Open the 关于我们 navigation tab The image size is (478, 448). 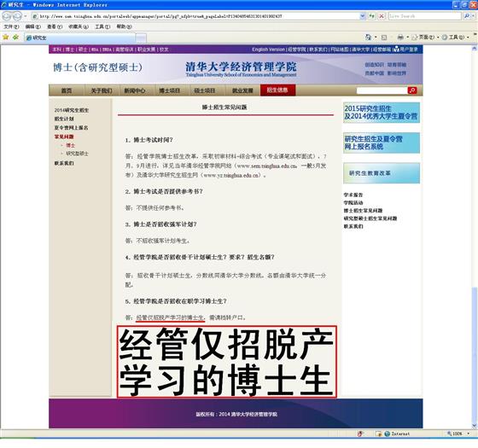click(x=102, y=90)
